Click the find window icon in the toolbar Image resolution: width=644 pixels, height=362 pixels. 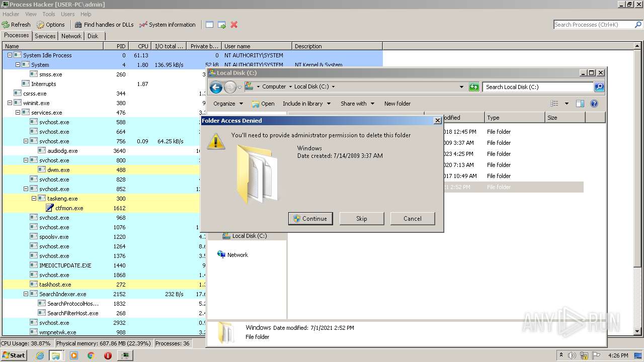tap(209, 25)
